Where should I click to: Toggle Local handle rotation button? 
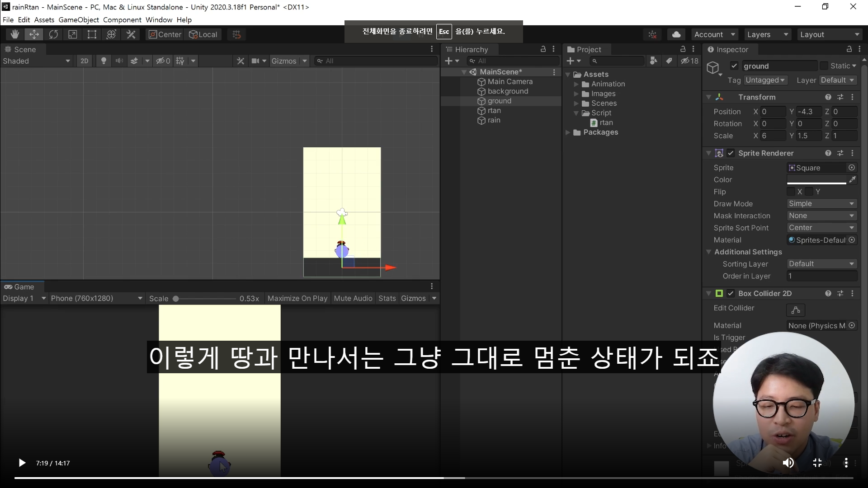(x=203, y=34)
